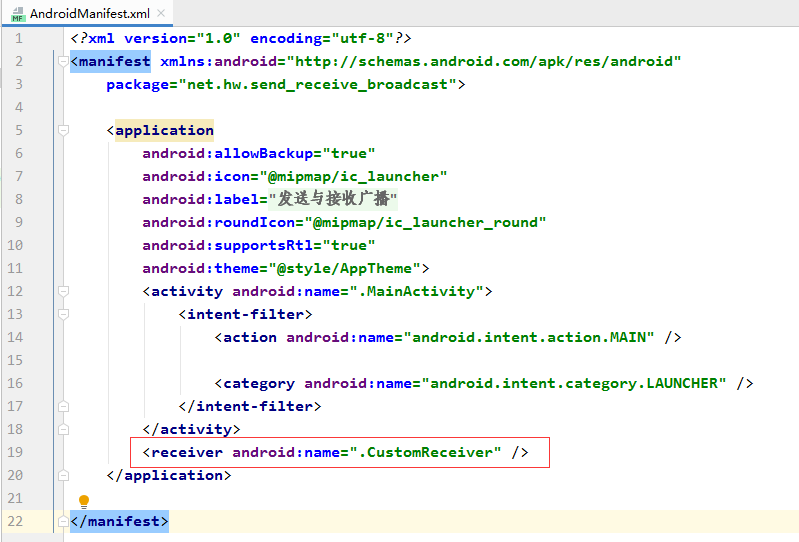
Task: Click the manifest file icon on the tab
Action: click(x=18, y=14)
